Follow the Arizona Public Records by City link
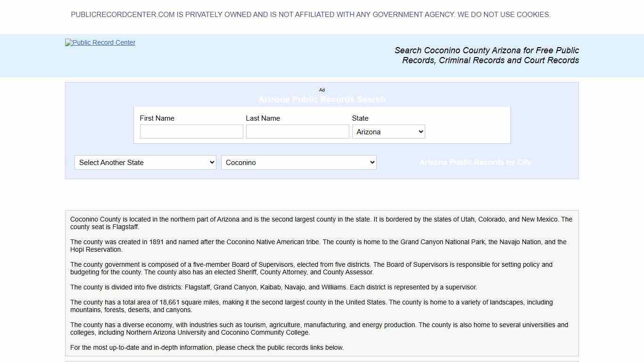The image size is (644, 362). coord(475,162)
